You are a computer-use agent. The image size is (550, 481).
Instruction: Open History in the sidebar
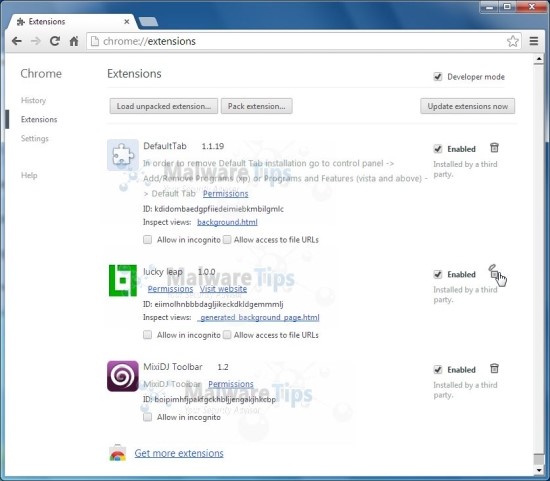[33, 100]
